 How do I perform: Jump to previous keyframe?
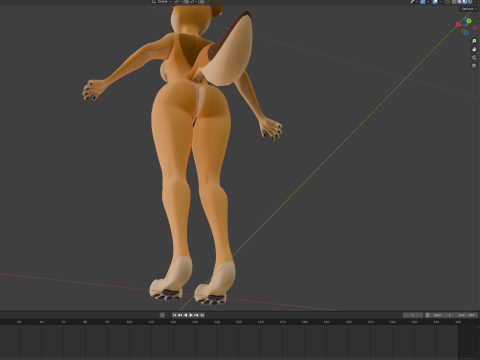click(180, 315)
